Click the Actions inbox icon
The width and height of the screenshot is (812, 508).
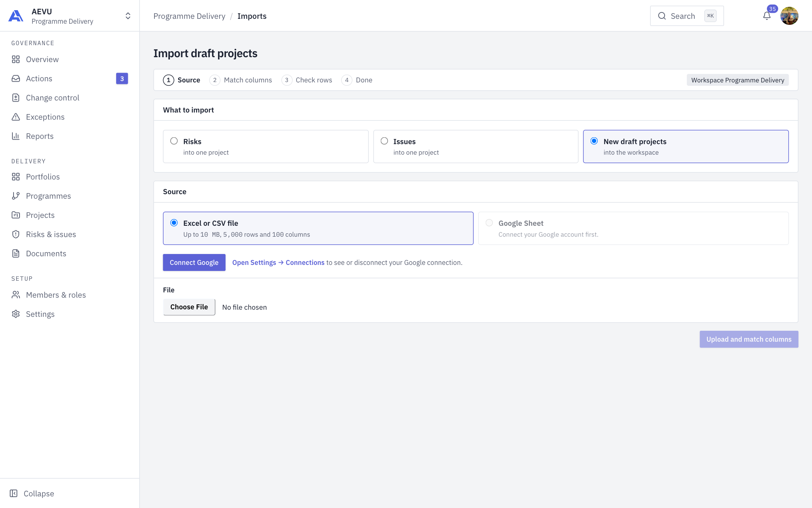coord(16,79)
